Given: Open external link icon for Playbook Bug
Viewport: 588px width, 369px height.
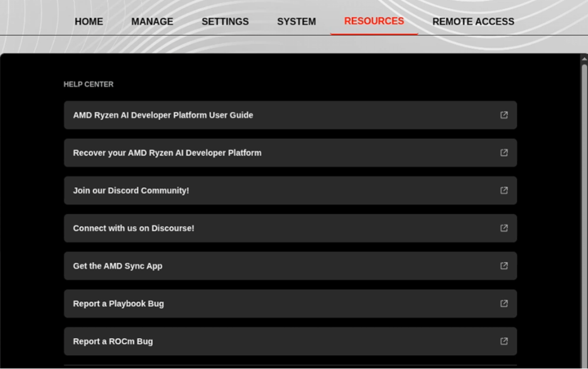Looking at the screenshot, I should coord(504,304).
